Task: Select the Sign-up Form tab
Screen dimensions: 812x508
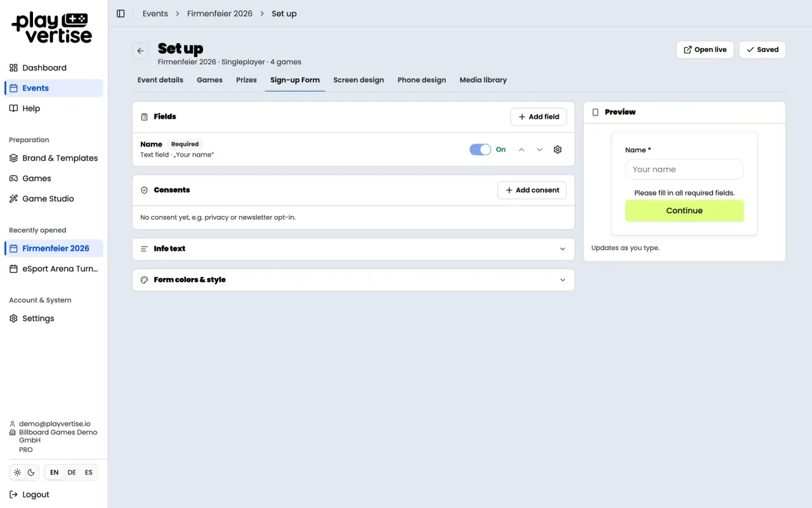Action: point(295,80)
